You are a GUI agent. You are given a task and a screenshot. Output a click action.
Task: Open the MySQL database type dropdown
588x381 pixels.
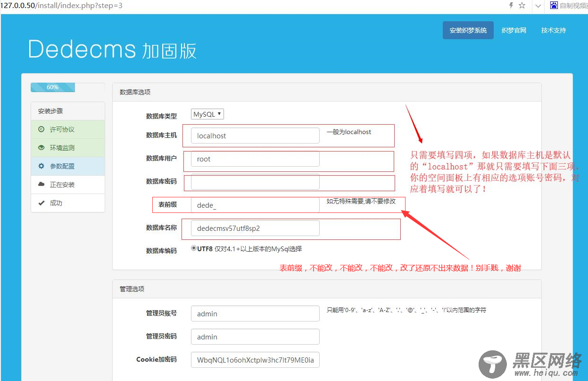click(x=207, y=114)
